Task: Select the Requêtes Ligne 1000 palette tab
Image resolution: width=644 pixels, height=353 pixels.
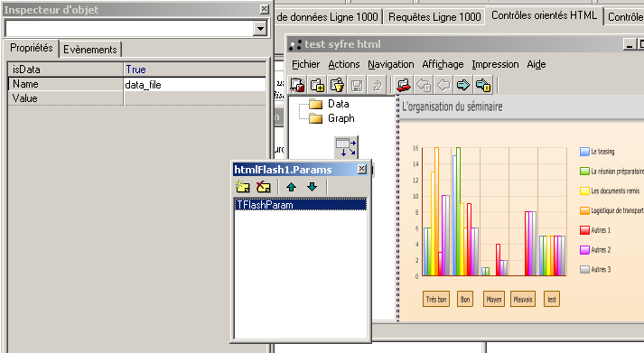Action: click(x=434, y=17)
